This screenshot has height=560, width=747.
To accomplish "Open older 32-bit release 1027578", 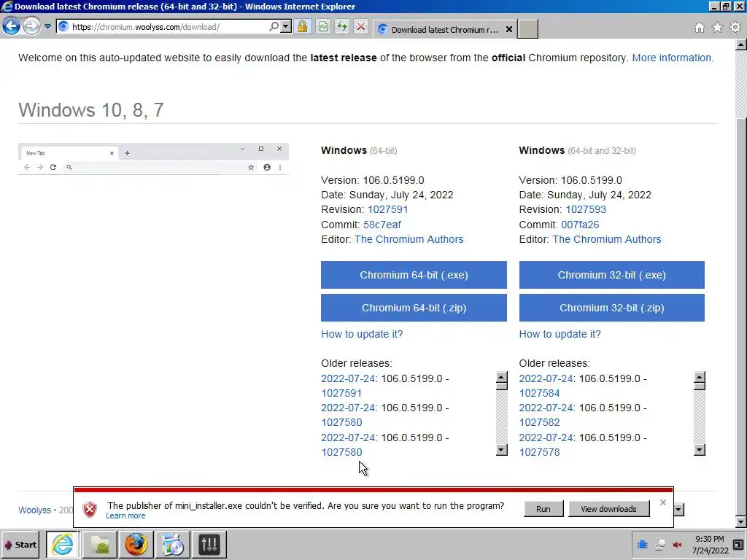I will [x=539, y=452].
